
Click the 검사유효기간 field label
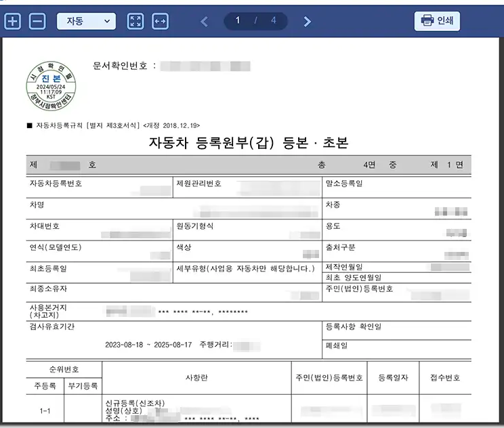click(52, 327)
